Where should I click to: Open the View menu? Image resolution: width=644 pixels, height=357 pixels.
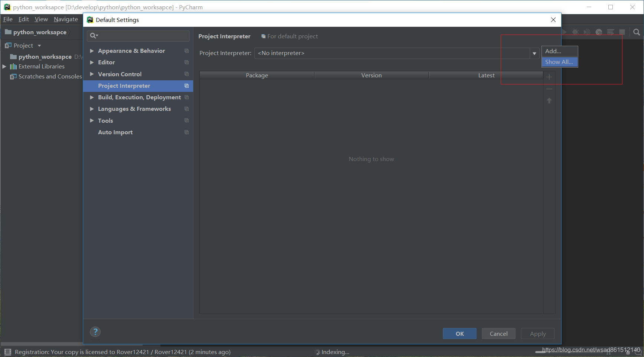click(41, 19)
